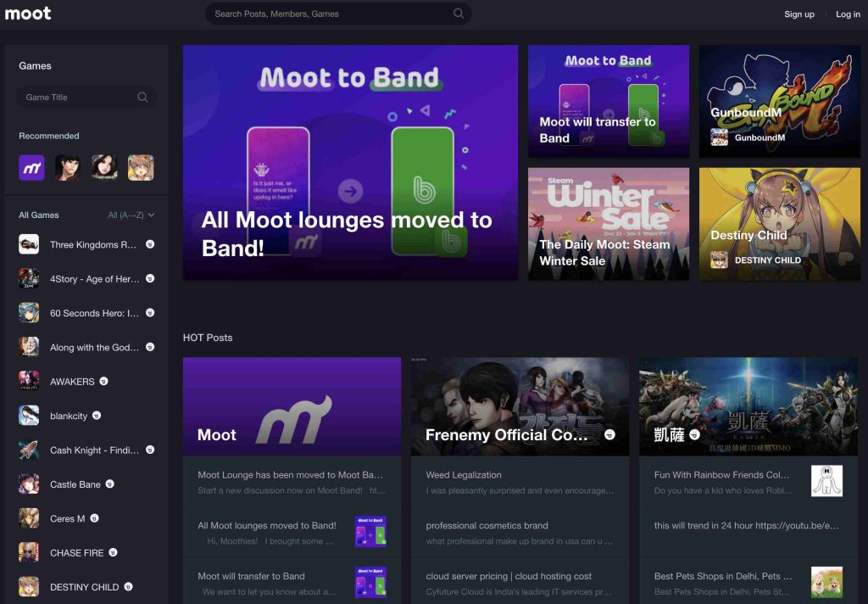Click the Search Posts, Members, Games field
868x604 pixels.
tap(337, 14)
